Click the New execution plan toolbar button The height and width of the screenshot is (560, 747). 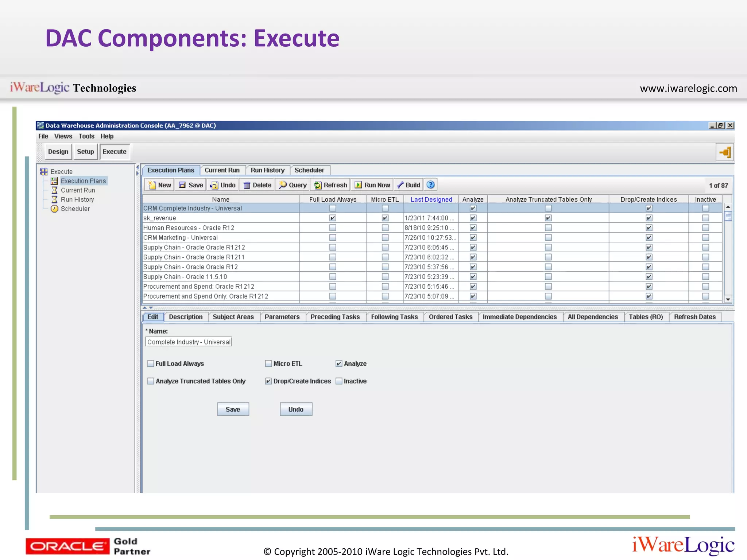click(160, 185)
